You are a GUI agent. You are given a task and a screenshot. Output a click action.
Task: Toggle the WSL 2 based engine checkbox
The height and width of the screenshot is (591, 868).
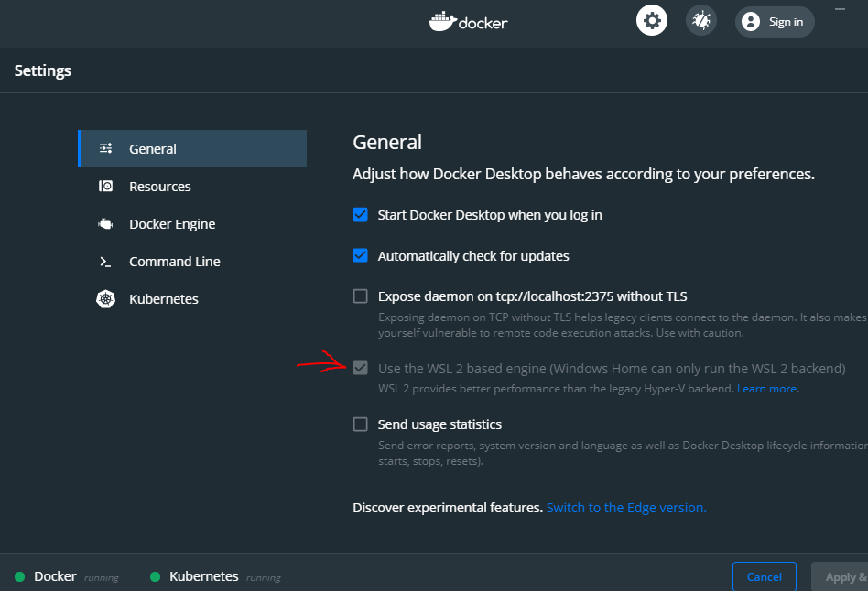[x=361, y=368]
